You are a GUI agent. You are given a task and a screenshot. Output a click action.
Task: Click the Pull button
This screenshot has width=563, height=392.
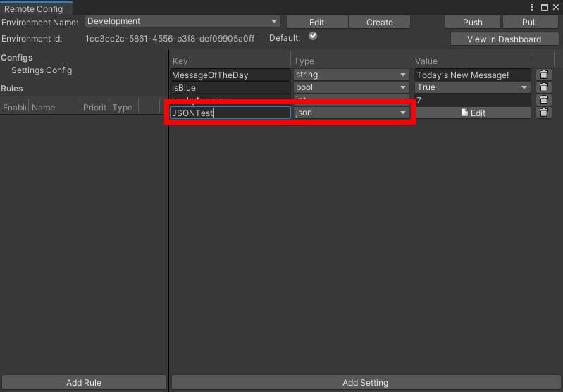(x=529, y=23)
